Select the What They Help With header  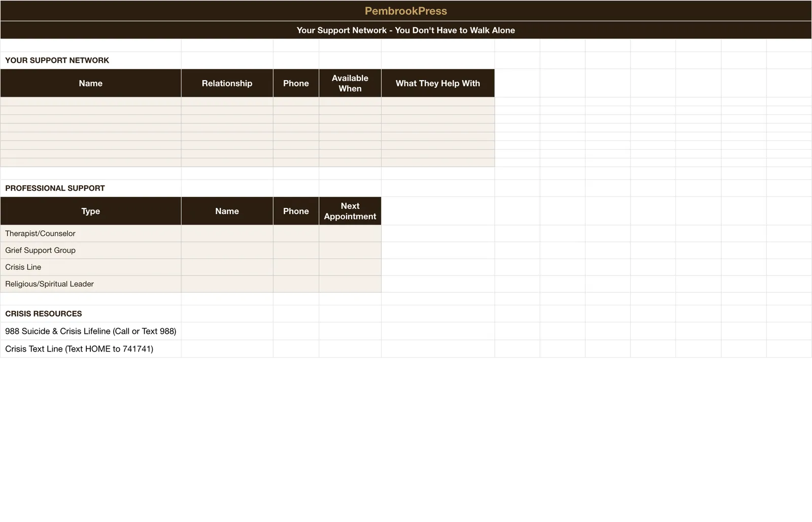click(438, 83)
